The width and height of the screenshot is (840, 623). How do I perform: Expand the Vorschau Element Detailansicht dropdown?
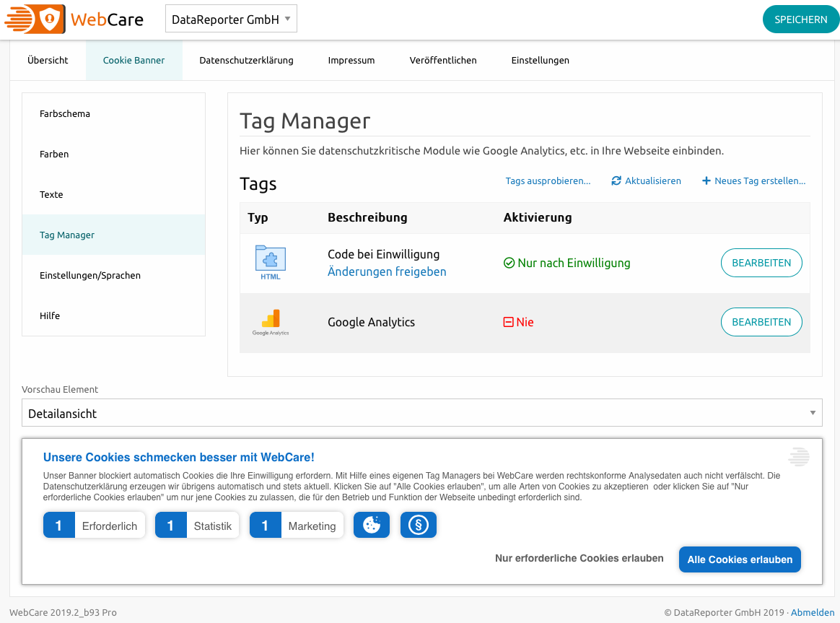(x=421, y=413)
